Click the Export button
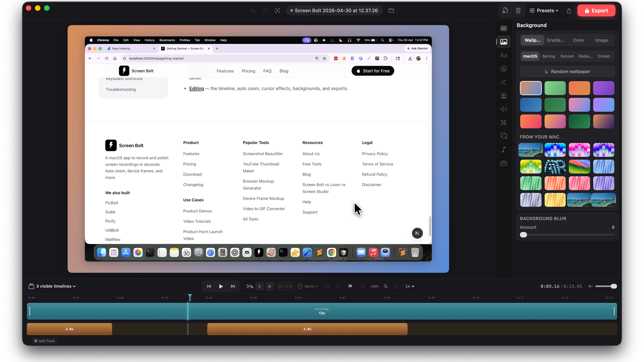The image size is (644, 362). click(x=596, y=11)
